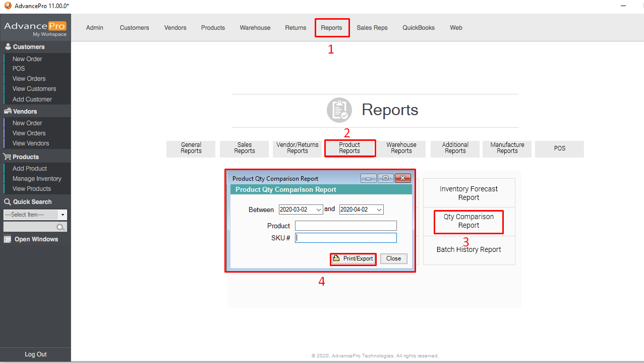Click the Reports clipboard icon

pyautogui.click(x=339, y=110)
